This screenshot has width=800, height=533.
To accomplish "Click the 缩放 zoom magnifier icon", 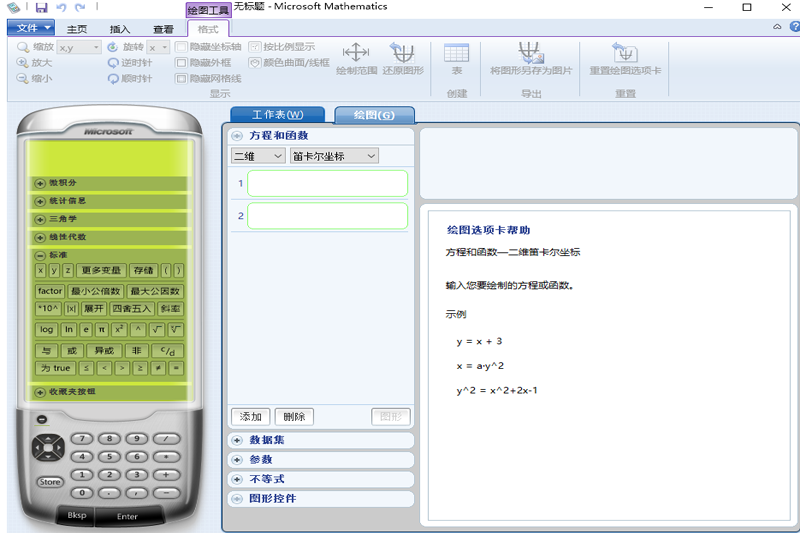I will [x=22, y=47].
